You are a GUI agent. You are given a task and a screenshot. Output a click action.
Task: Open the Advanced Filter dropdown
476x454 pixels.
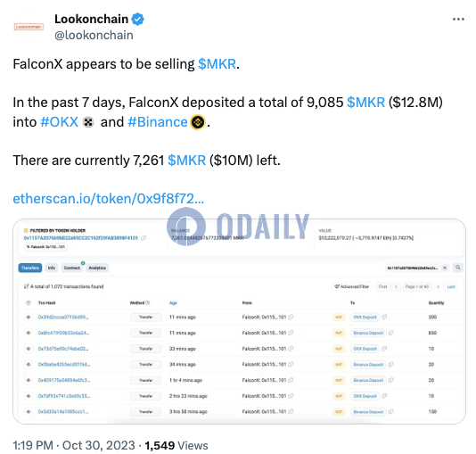pos(351,286)
